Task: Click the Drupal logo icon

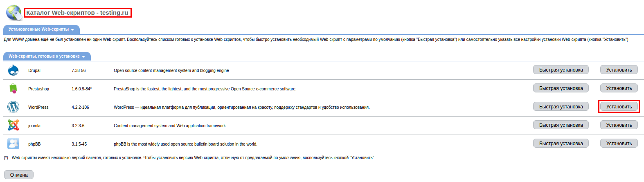Action: 13,70
